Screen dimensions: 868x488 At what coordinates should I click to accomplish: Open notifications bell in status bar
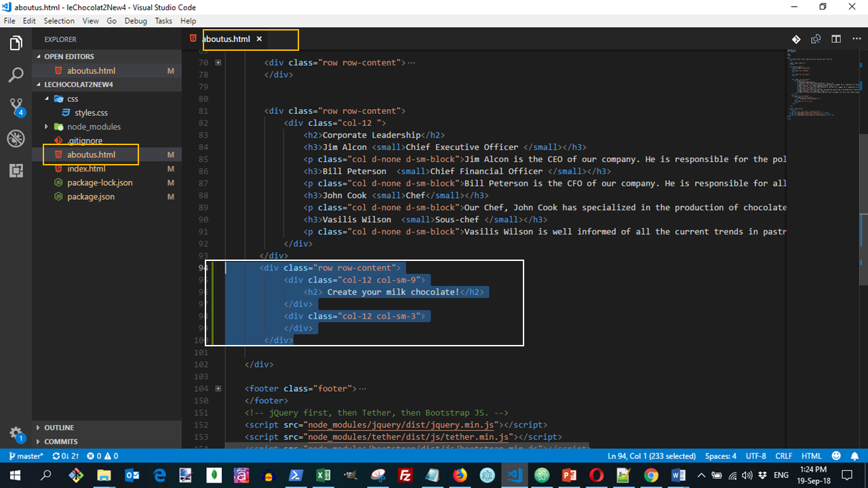click(x=855, y=456)
